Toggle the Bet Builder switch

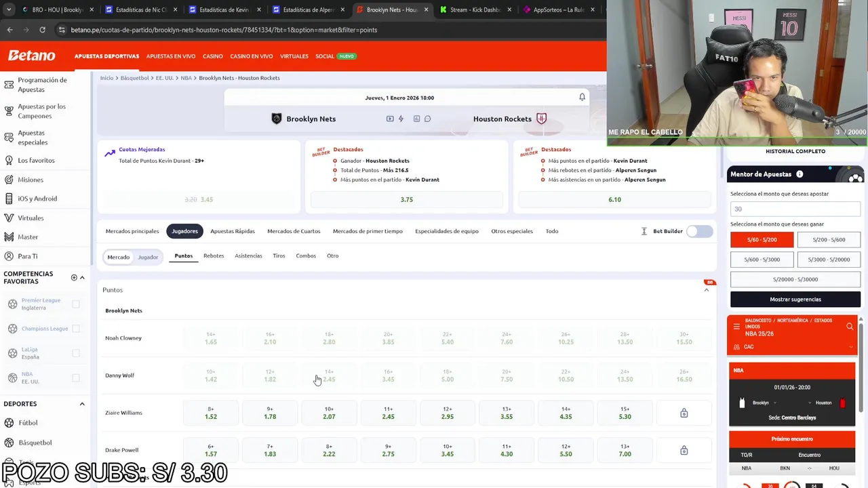tap(699, 231)
